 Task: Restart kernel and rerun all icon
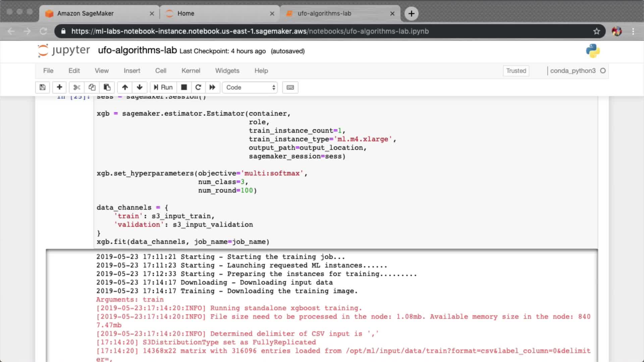(x=212, y=87)
